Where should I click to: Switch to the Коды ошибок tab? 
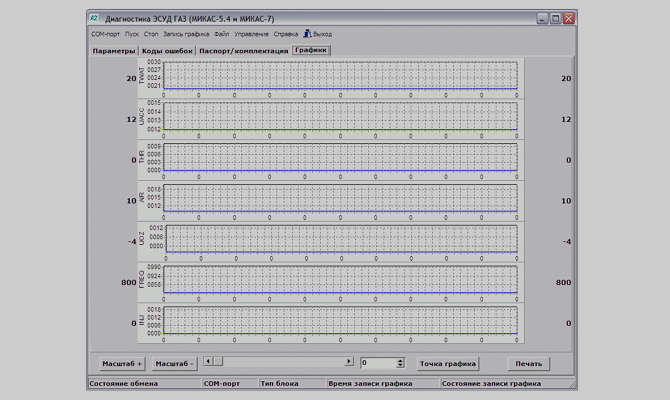click(166, 50)
